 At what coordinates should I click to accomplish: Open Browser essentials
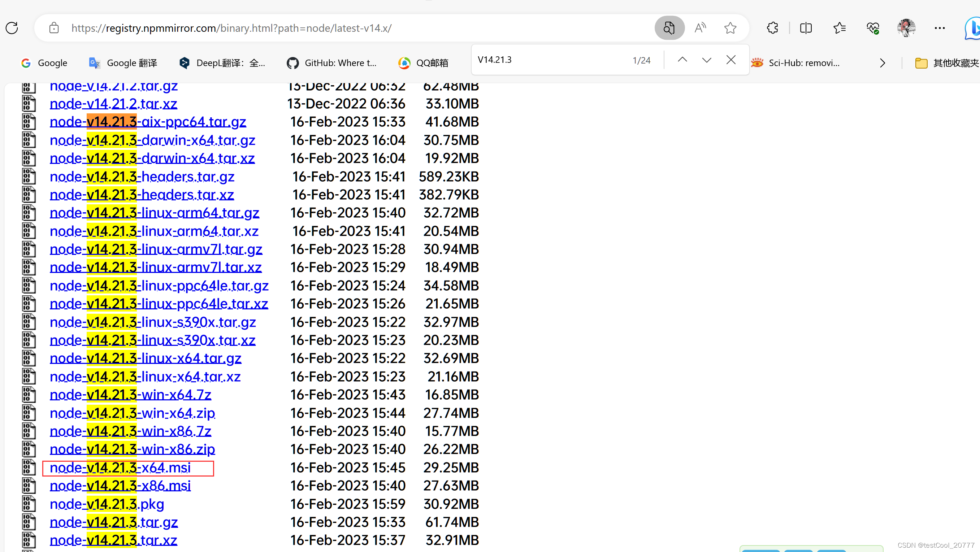[x=873, y=28]
